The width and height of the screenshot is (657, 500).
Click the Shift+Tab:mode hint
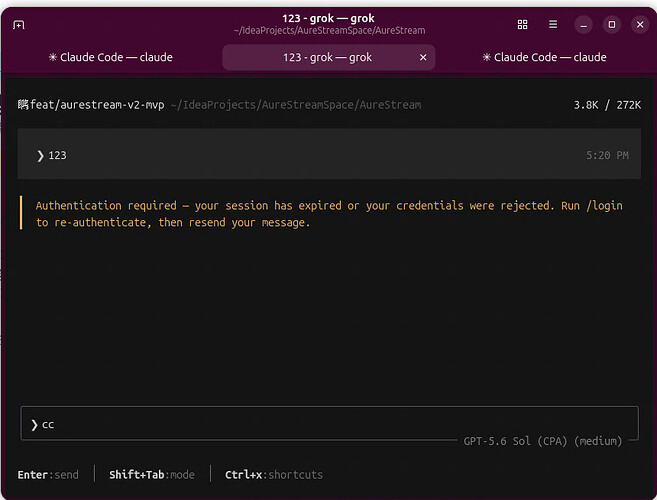pos(152,474)
